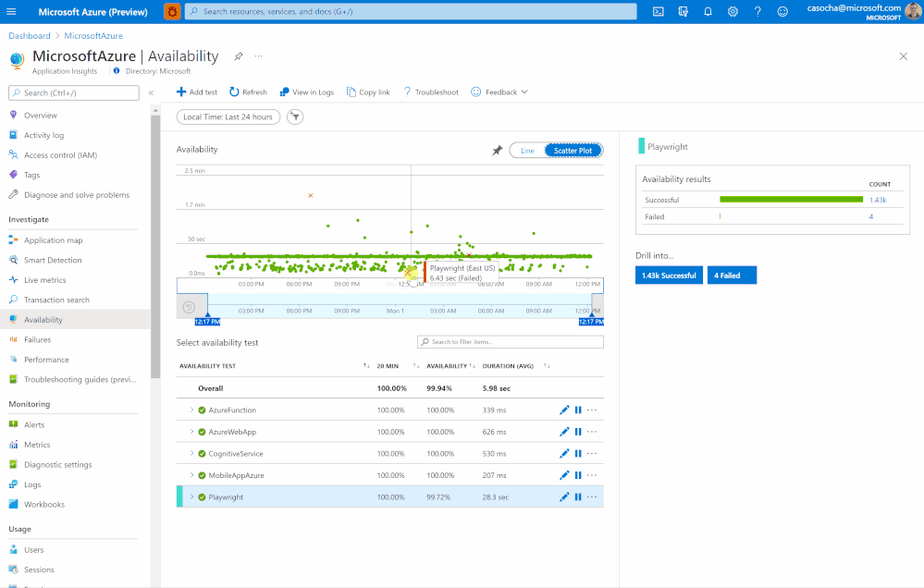Screen dimensions: 924x588
Task: Click the Successful count 1.43k link
Action: pyautogui.click(x=878, y=200)
